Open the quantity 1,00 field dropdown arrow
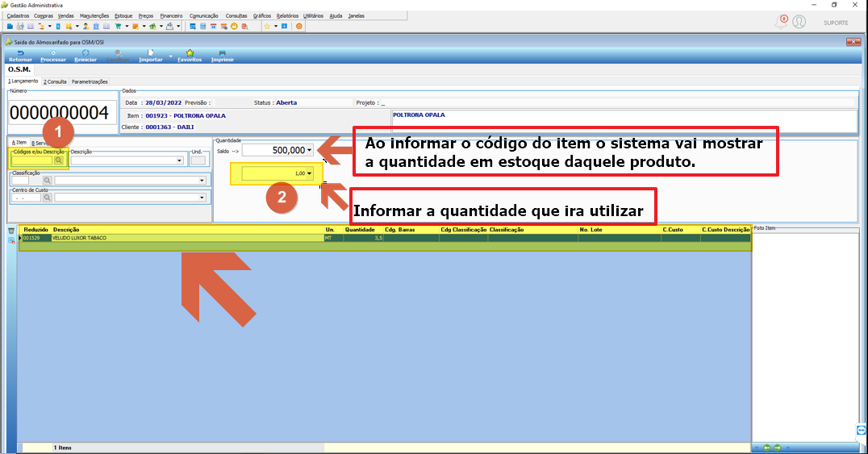 coord(310,173)
